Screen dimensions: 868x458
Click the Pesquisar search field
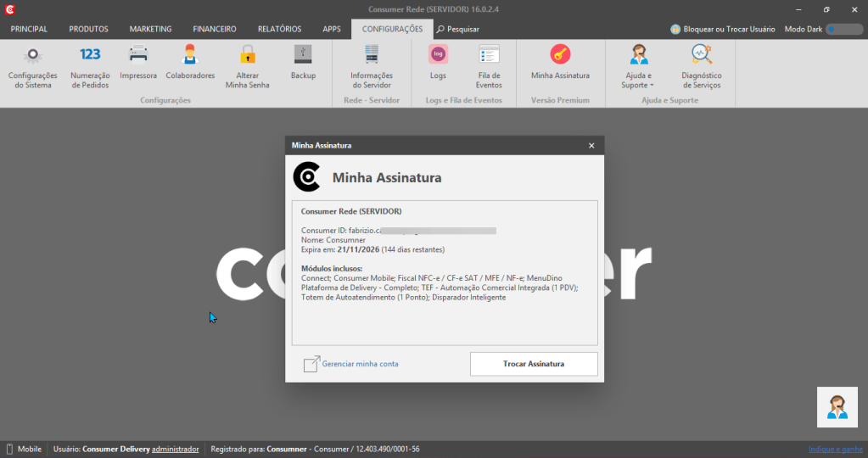click(x=458, y=30)
